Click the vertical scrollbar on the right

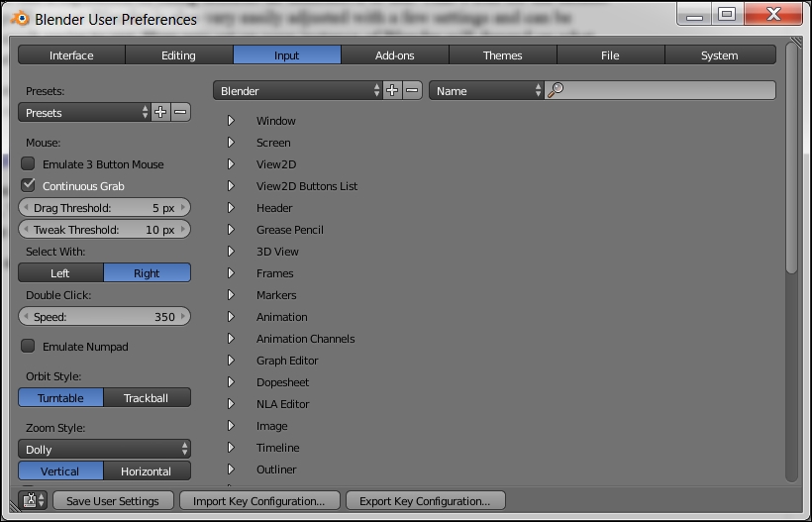(x=791, y=157)
